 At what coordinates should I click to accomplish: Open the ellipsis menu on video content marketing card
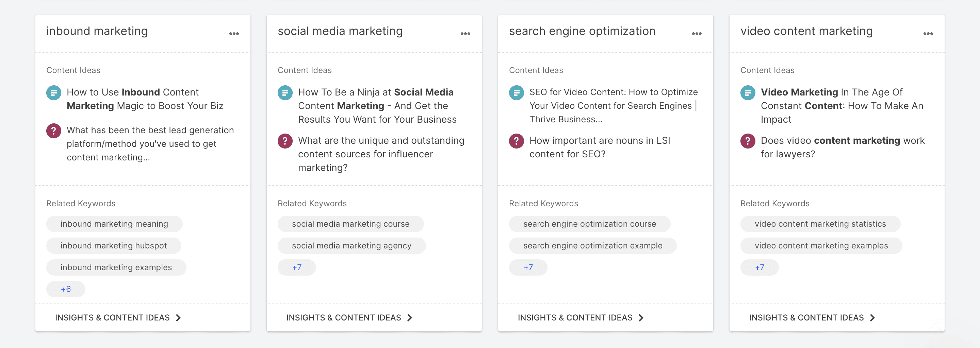click(x=928, y=33)
